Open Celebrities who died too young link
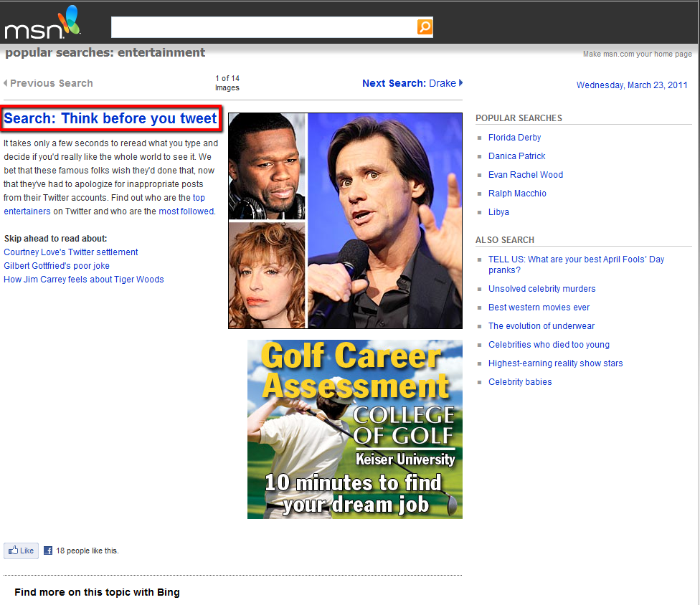700x605 pixels. [x=549, y=345]
